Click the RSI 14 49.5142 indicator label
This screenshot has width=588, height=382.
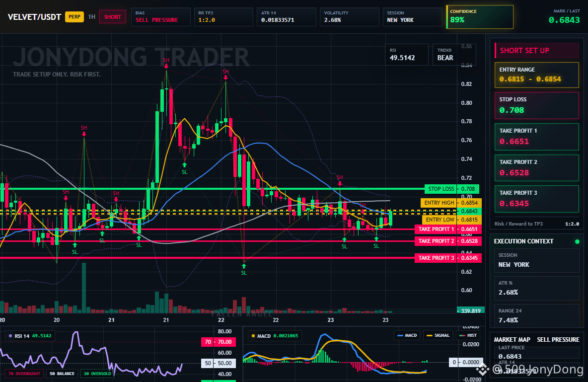click(x=30, y=336)
